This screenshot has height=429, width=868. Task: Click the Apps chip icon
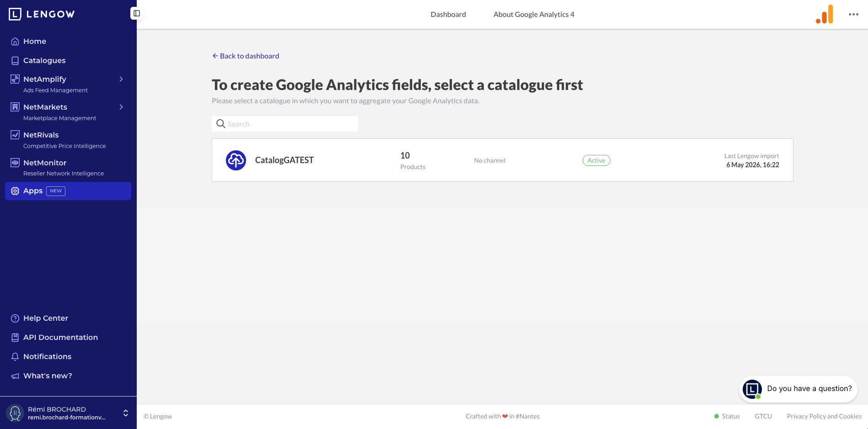click(15, 191)
